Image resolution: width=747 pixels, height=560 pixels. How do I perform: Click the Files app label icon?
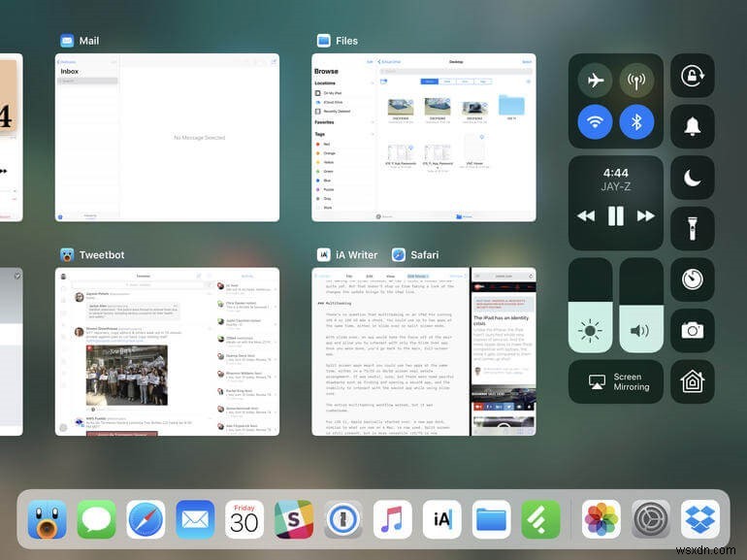click(323, 41)
